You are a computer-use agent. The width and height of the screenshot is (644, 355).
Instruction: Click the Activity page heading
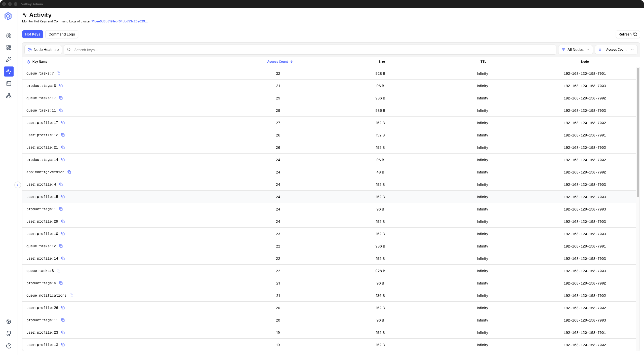coord(40,15)
